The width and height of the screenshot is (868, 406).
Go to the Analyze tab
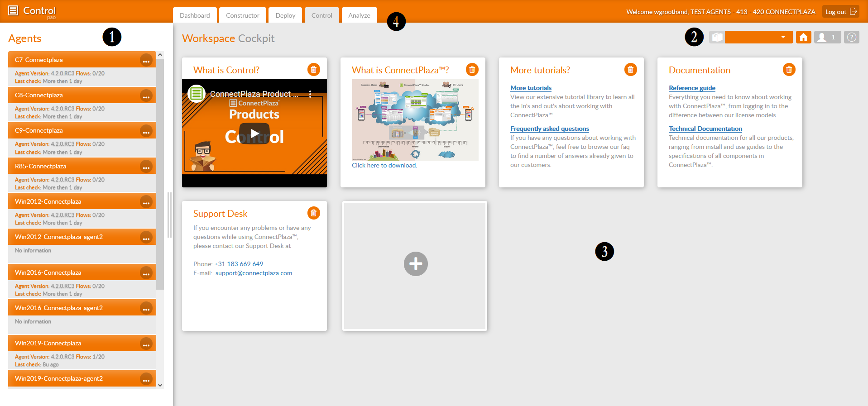tap(359, 15)
